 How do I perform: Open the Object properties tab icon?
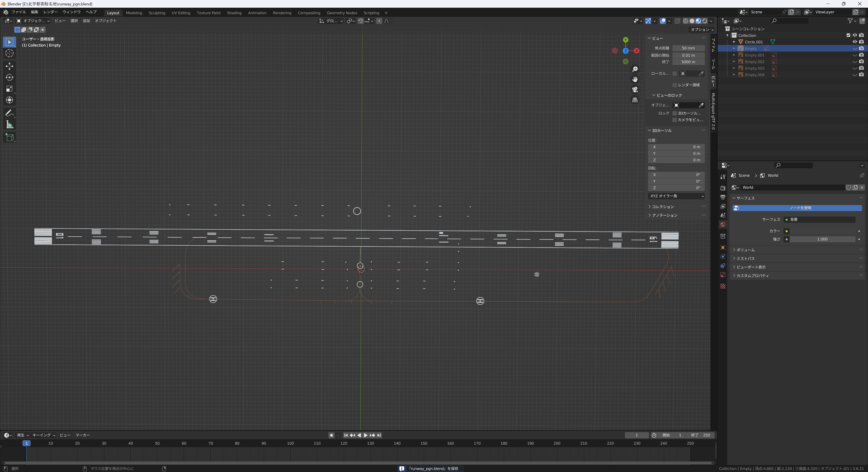click(723, 248)
